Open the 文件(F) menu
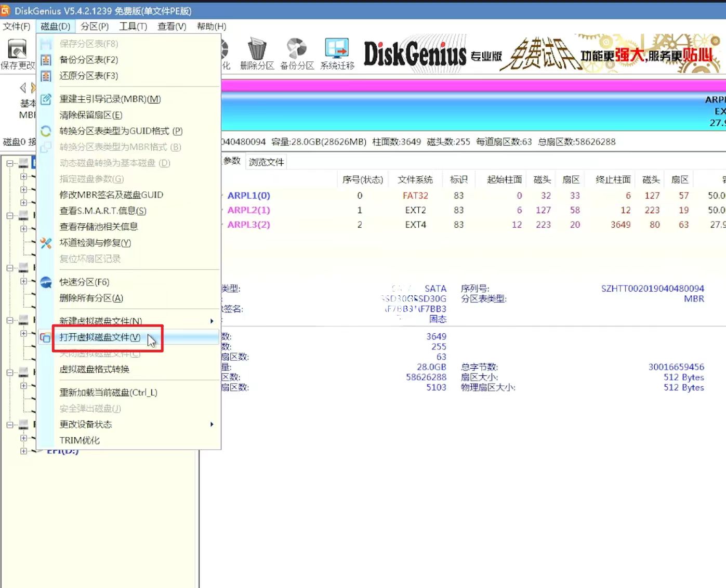Viewport: 726px width, 588px height. 16,26
